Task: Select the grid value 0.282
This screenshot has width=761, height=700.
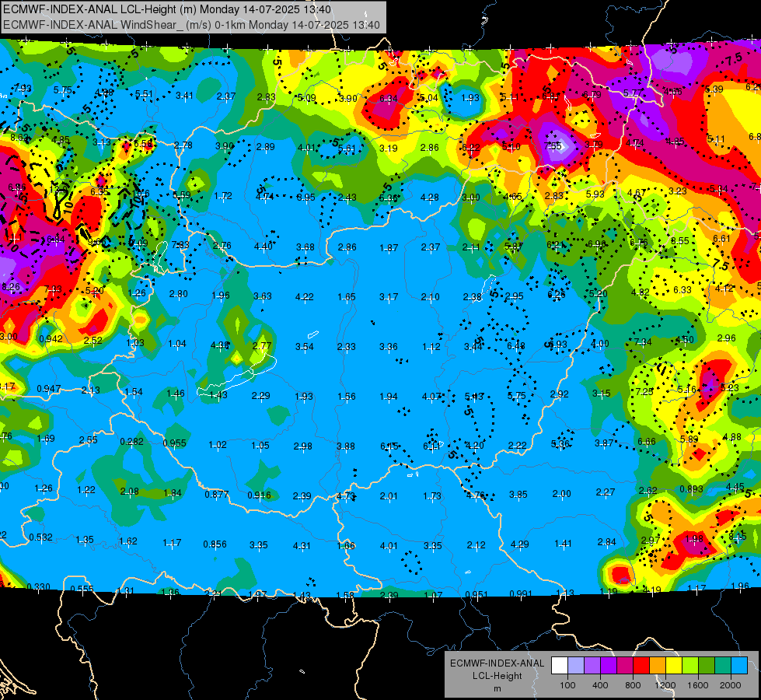Action: [131, 442]
